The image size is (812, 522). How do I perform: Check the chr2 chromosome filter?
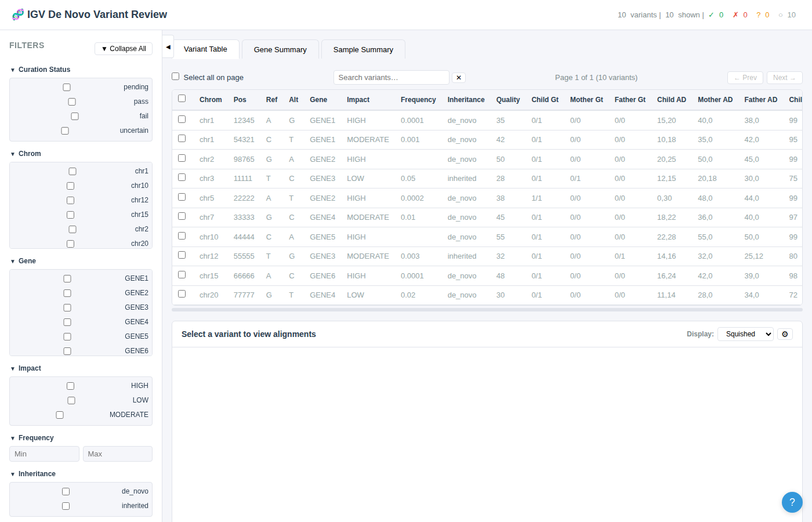click(72, 229)
